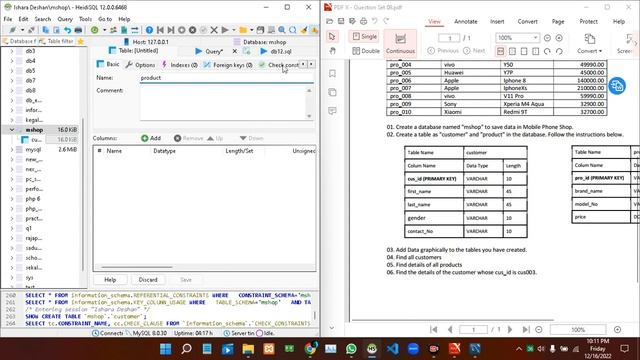Switch to the db12.sql query tab
The width and height of the screenshot is (640, 360).
(276, 51)
